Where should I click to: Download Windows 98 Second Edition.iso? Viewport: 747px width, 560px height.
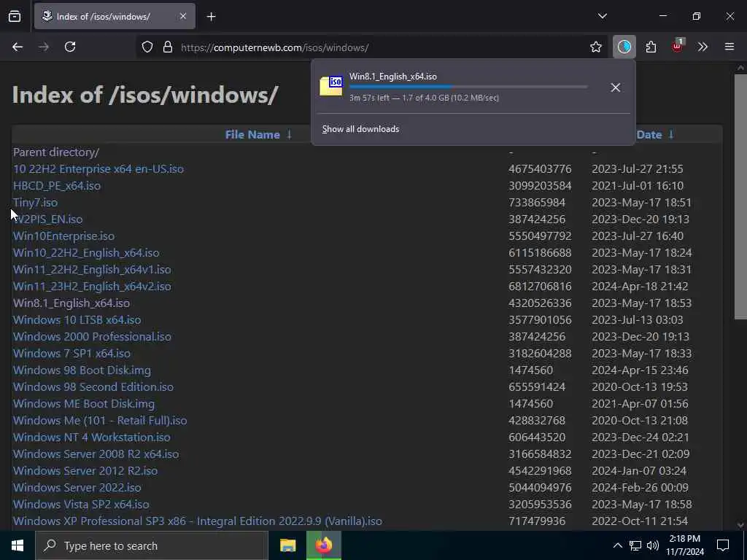(93, 386)
